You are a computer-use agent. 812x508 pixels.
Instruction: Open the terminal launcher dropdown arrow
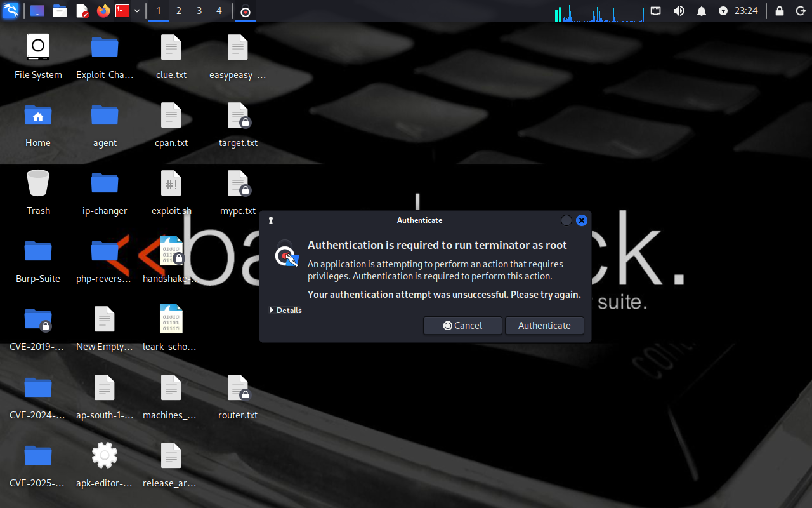[137, 11]
